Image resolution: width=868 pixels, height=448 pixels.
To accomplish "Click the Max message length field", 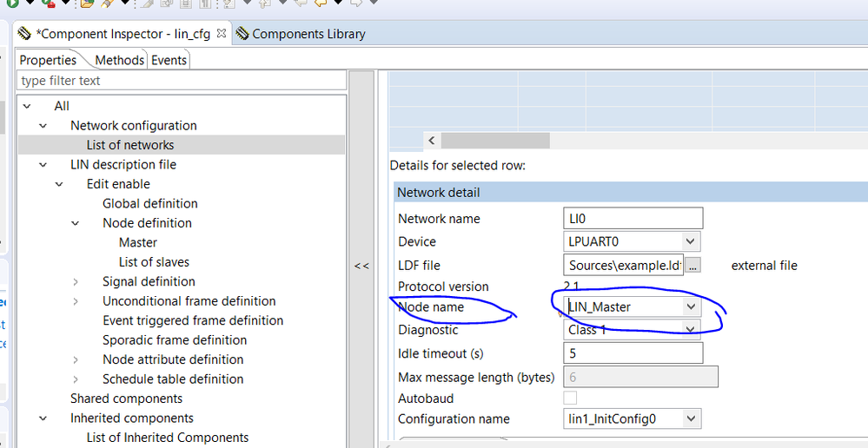I will (x=640, y=377).
